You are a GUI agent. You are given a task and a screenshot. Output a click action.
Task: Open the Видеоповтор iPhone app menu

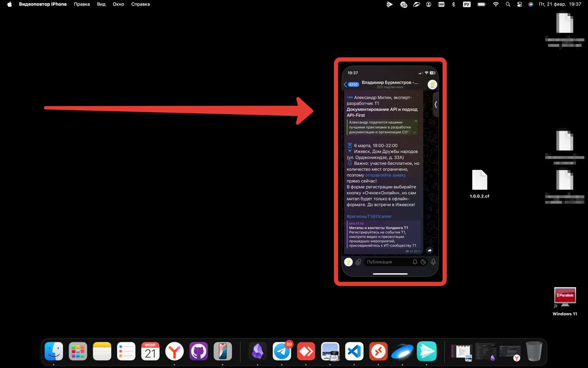click(43, 4)
